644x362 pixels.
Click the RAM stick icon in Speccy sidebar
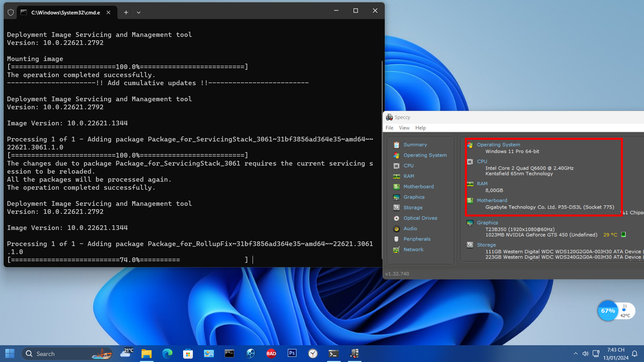tap(396, 176)
